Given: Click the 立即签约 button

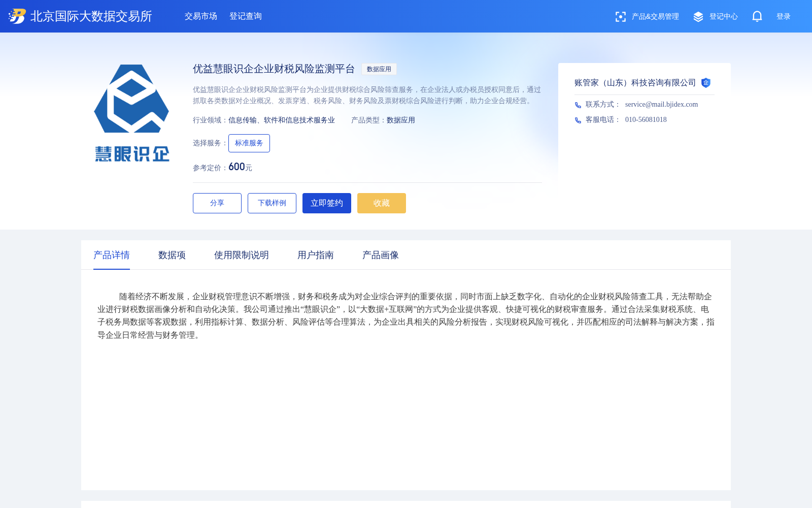Looking at the screenshot, I should click(x=327, y=203).
